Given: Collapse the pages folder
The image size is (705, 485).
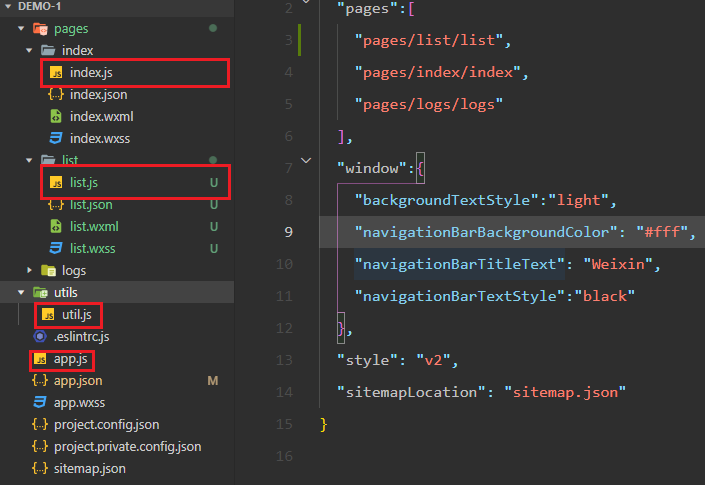Looking at the screenshot, I should click(x=22, y=29).
